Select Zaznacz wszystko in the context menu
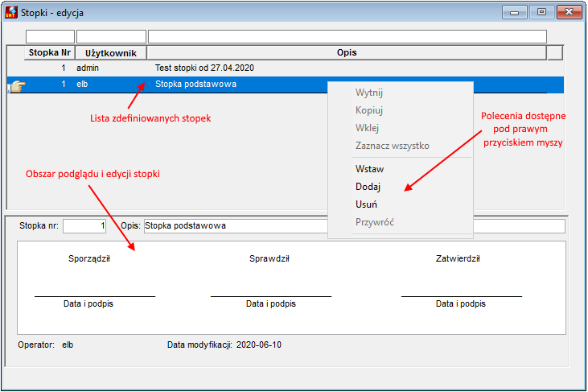Image resolution: width=588 pixels, height=392 pixels. (x=393, y=146)
